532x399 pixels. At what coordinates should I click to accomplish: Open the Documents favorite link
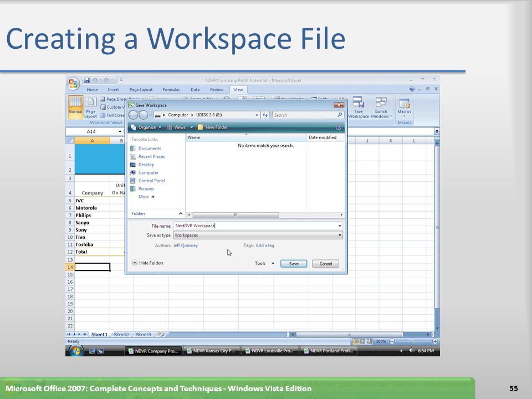tap(149, 149)
